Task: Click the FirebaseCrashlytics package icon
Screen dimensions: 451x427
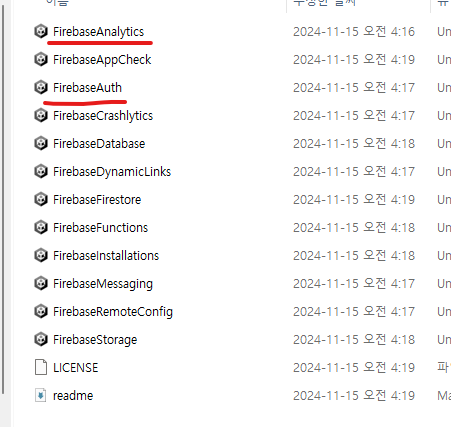Action: 41,115
